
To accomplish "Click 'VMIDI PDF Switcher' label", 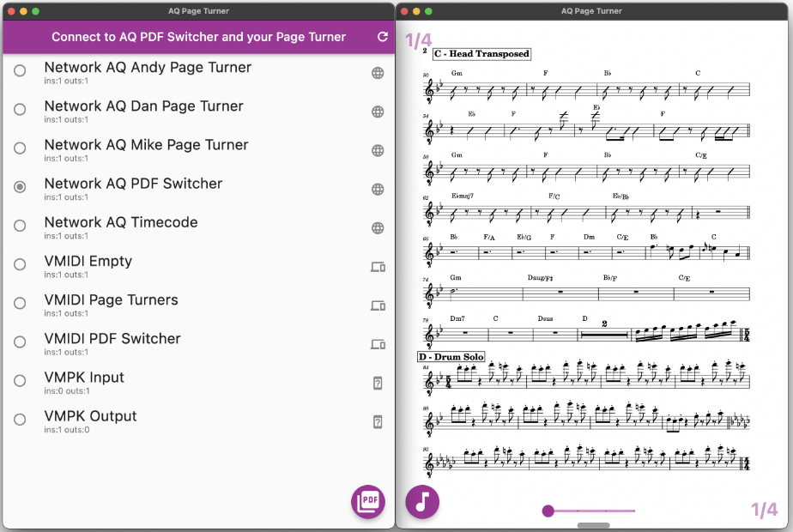I will (112, 339).
